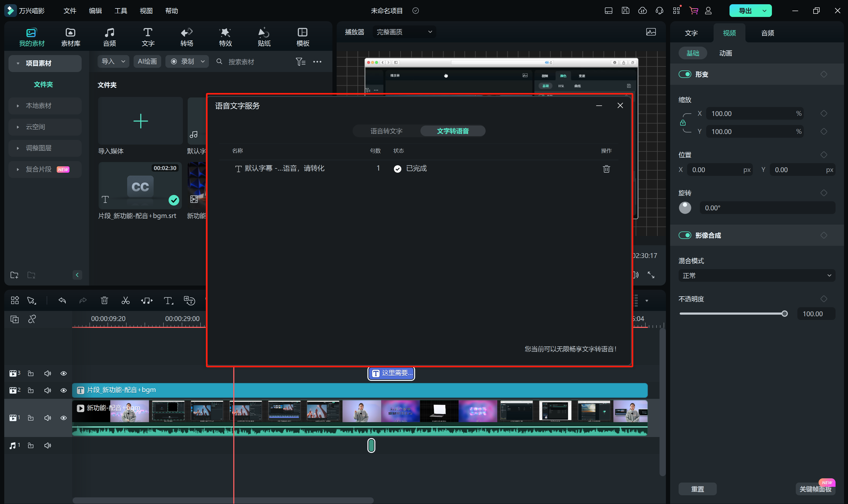848x504 pixels.
Task: Open the Stickers (贴纸) panel
Action: (264, 37)
